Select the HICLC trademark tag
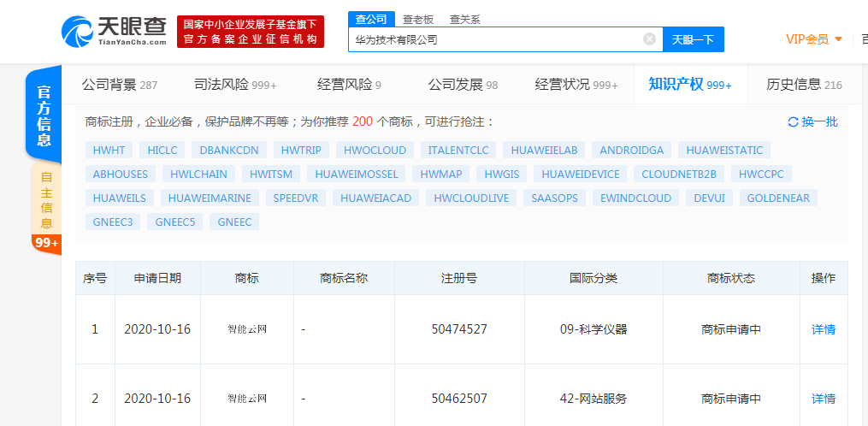Viewport: 868px width, 426px height. tap(162, 150)
